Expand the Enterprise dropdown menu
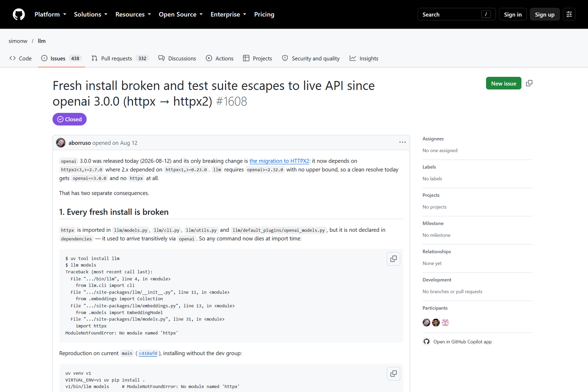The image size is (588, 392). (x=228, y=14)
